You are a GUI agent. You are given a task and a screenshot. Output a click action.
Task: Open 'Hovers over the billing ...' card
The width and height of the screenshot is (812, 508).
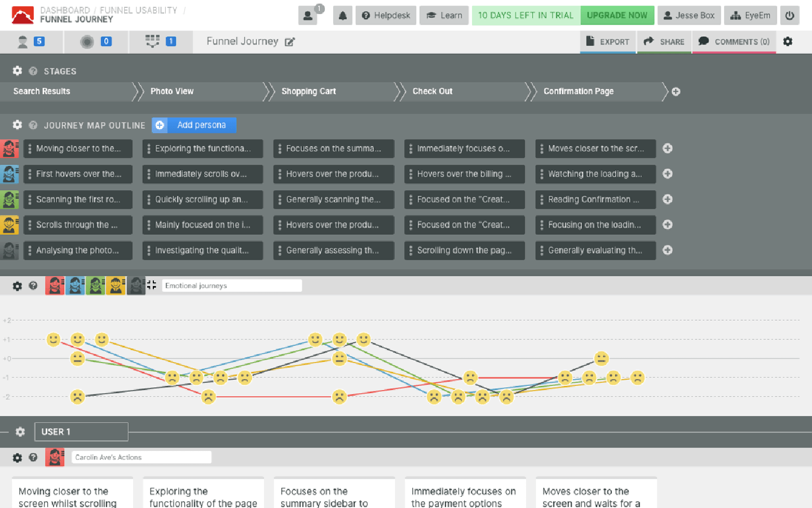click(465, 174)
